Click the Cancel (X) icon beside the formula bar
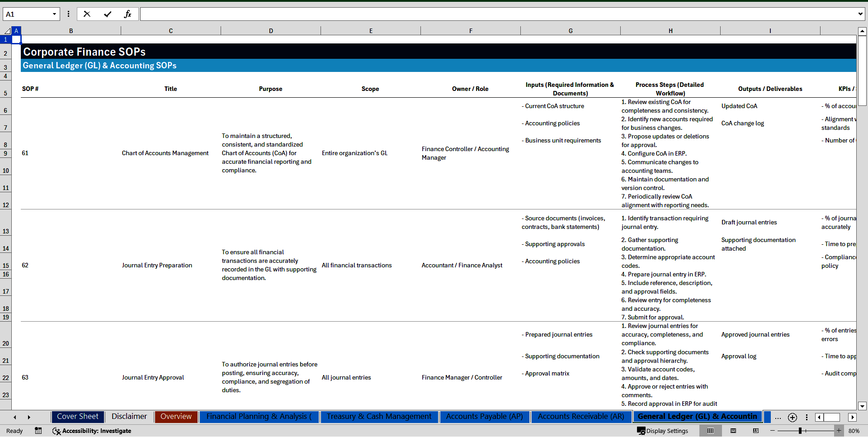The width and height of the screenshot is (868, 437). (x=87, y=14)
